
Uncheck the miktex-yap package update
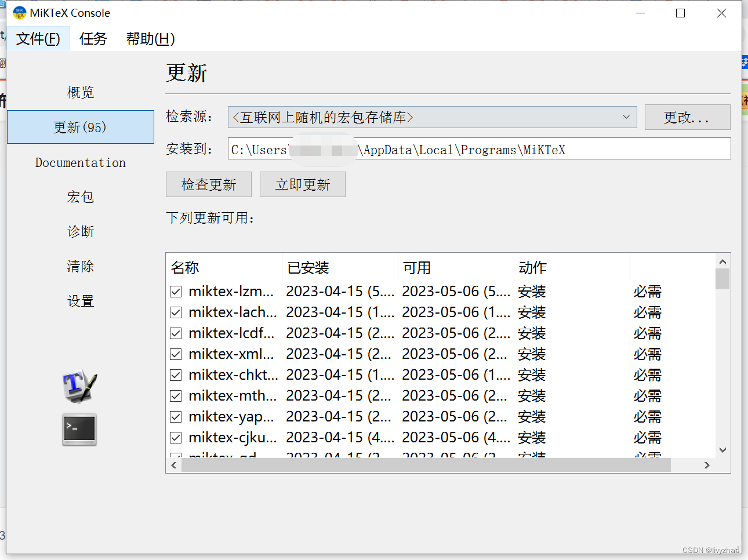(175, 416)
